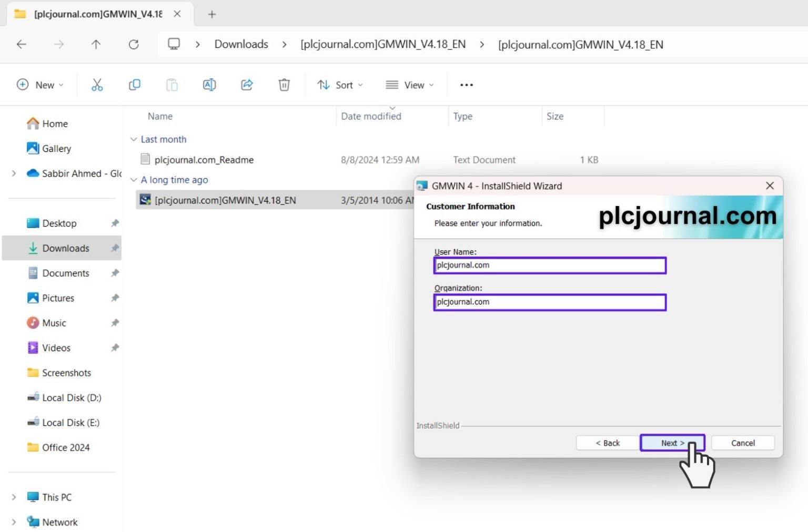The height and width of the screenshot is (532, 808).
Task: Open a new File Explorer tab
Action: (212, 14)
